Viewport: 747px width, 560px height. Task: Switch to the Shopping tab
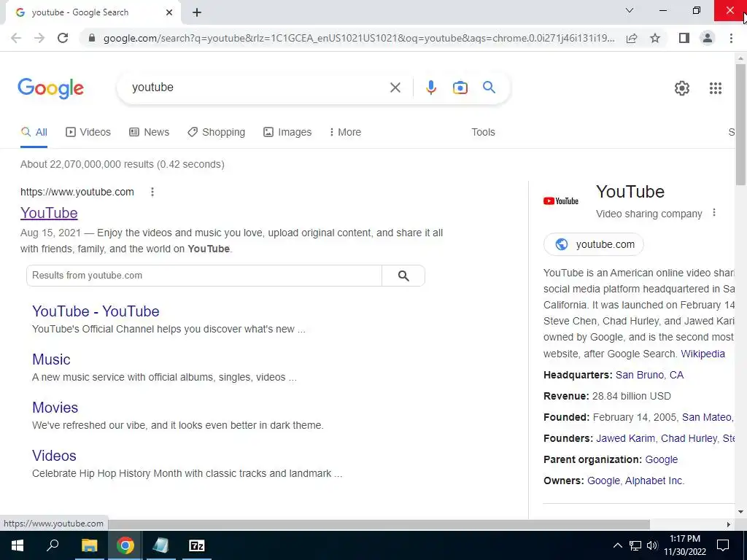(216, 133)
